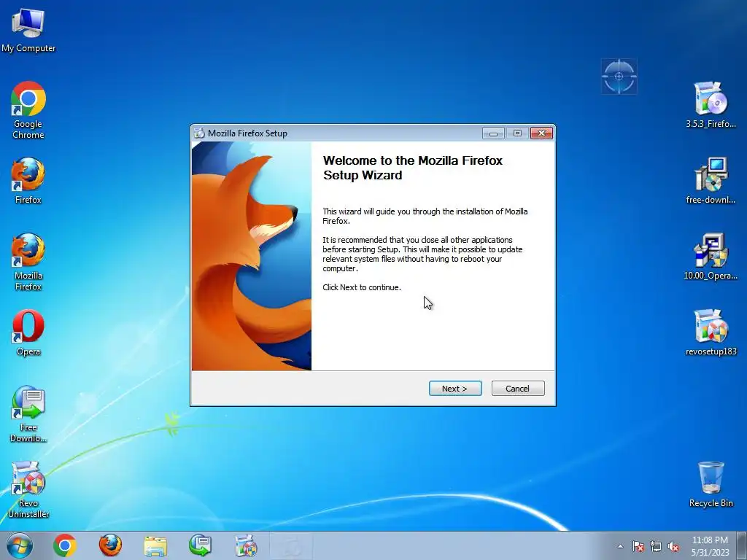747x560 pixels.
Task: Select the Mozilla Firefox desktop shortcut
Action: tap(28, 262)
